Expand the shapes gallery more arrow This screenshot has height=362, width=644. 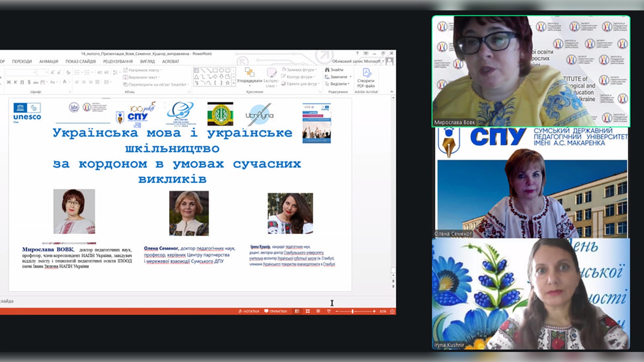tap(233, 82)
